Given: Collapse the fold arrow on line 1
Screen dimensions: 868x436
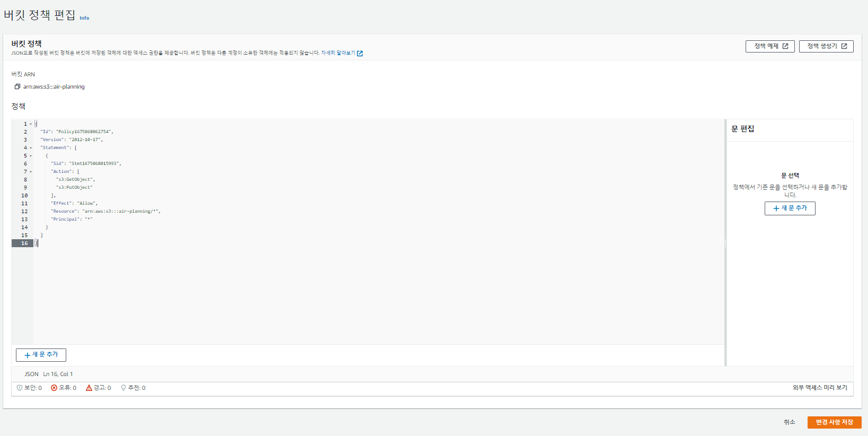Looking at the screenshot, I should click(x=31, y=124).
